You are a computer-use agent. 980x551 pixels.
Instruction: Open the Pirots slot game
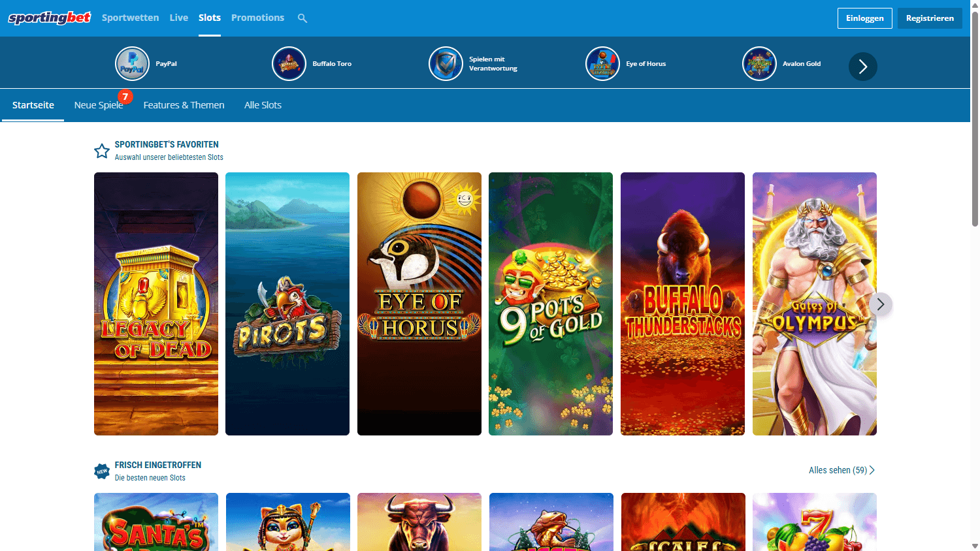point(287,304)
